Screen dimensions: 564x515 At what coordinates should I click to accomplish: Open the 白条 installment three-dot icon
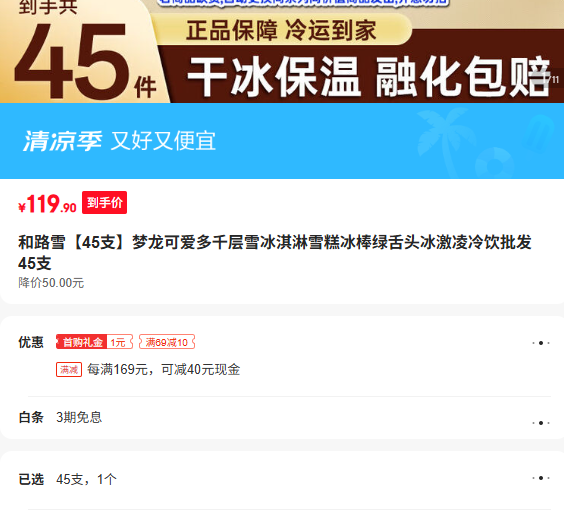tap(541, 423)
